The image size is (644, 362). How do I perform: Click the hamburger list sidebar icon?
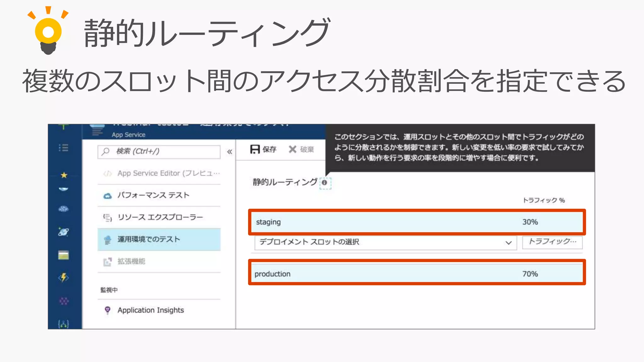[64, 148]
